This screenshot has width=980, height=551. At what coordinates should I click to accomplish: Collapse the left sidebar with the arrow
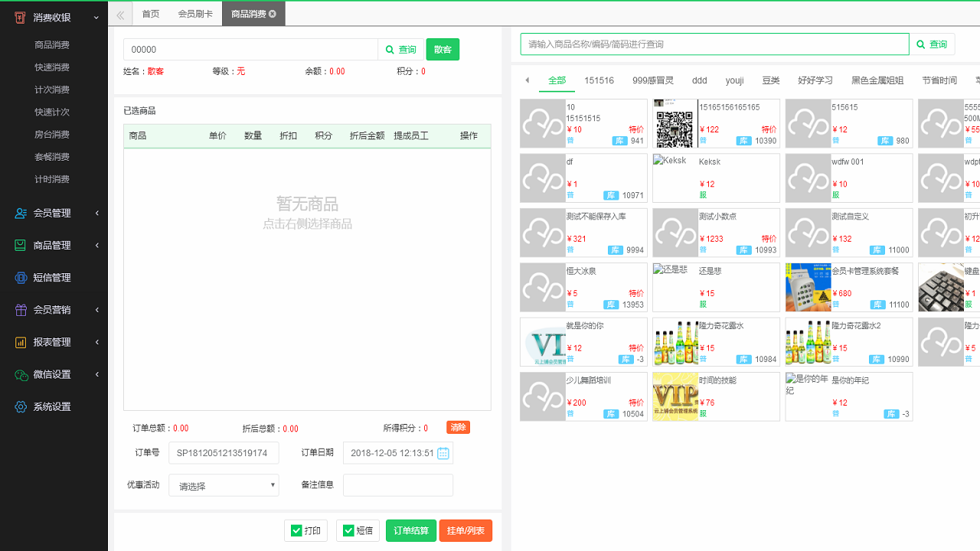(119, 13)
